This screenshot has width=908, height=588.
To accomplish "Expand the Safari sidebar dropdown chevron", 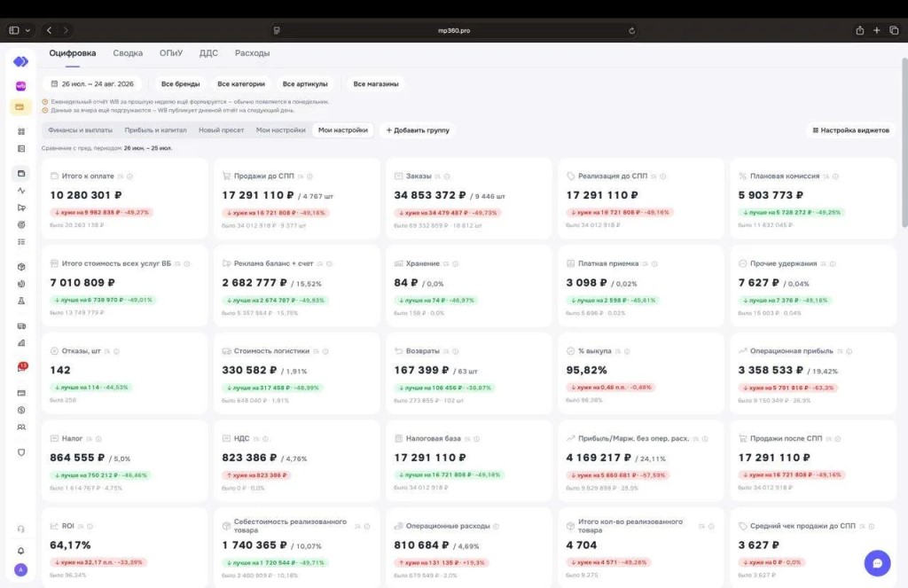I will [27, 30].
